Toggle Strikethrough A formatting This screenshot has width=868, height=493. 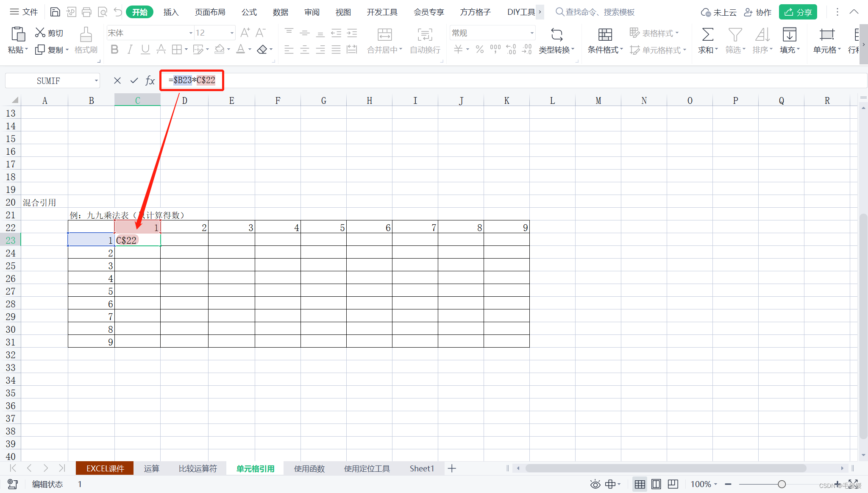click(161, 50)
